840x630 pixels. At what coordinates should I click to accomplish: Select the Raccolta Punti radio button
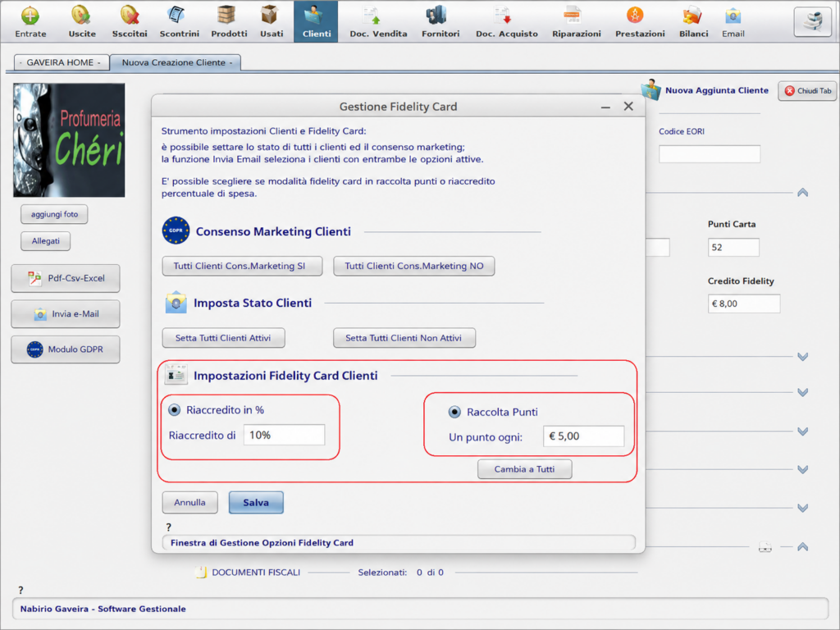click(x=454, y=412)
